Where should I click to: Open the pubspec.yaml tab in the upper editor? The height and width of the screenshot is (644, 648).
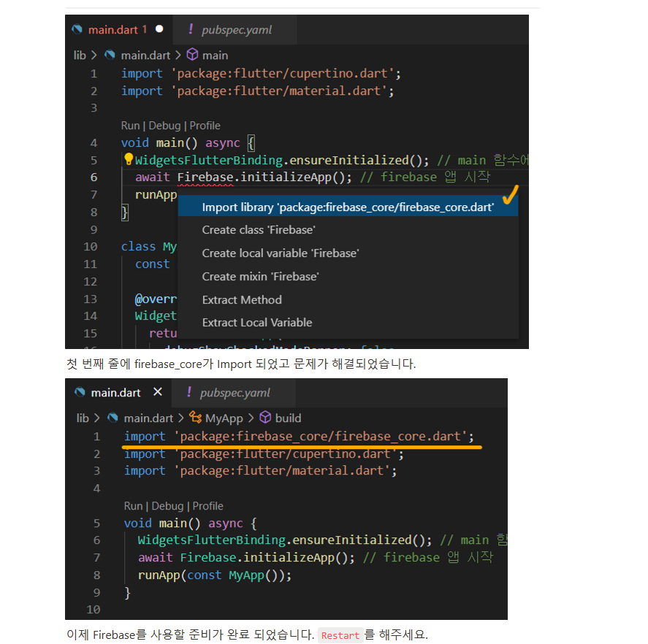[x=235, y=29]
